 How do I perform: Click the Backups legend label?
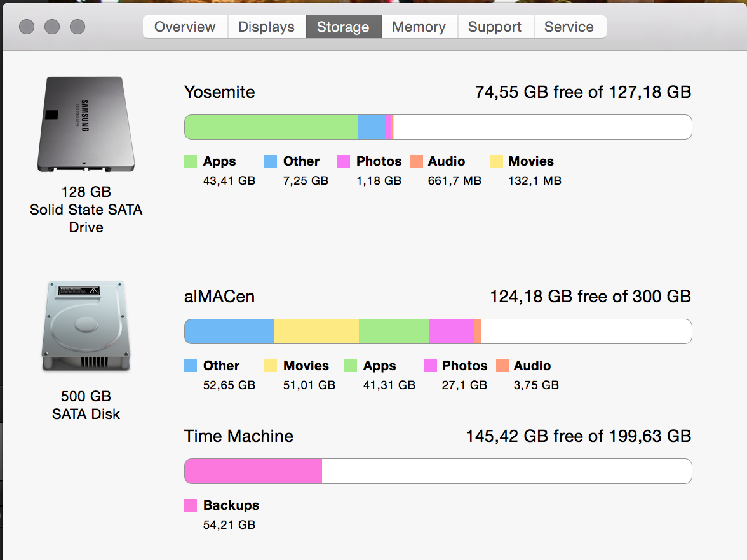pyautogui.click(x=231, y=505)
